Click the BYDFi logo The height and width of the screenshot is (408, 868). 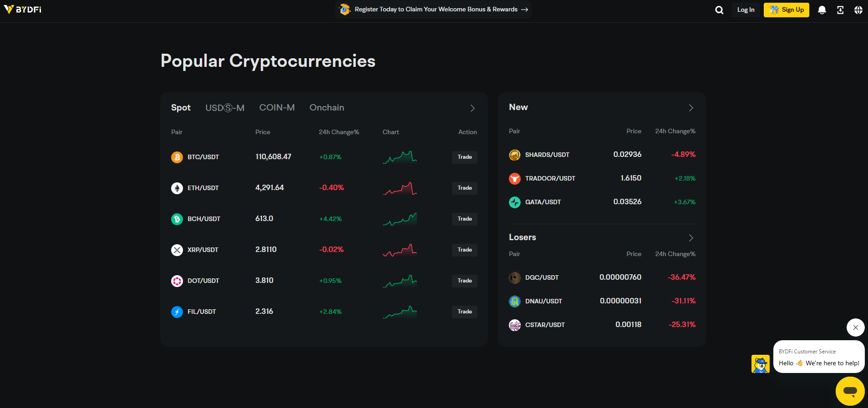point(23,10)
